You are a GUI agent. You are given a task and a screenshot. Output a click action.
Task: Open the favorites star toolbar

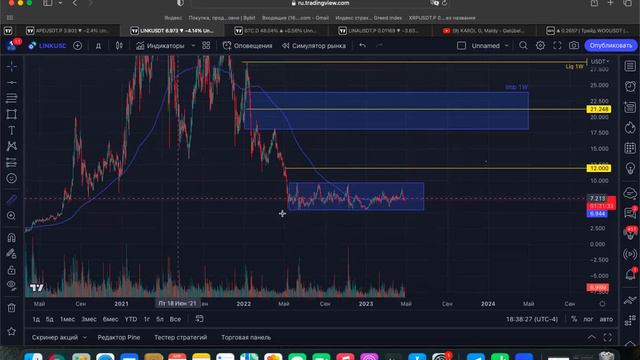(x=11, y=331)
